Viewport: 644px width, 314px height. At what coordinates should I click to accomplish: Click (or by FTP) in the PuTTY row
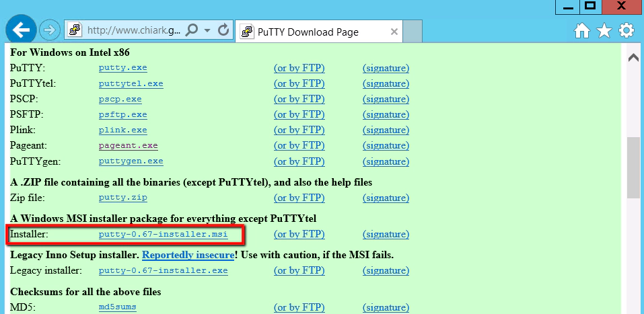[299, 68]
